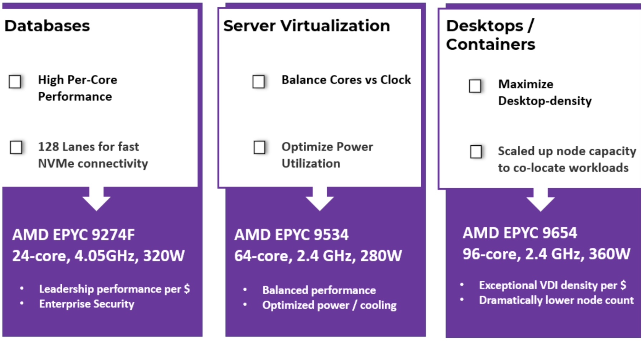Click the Enterprise Security bullet text

(x=87, y=304)
